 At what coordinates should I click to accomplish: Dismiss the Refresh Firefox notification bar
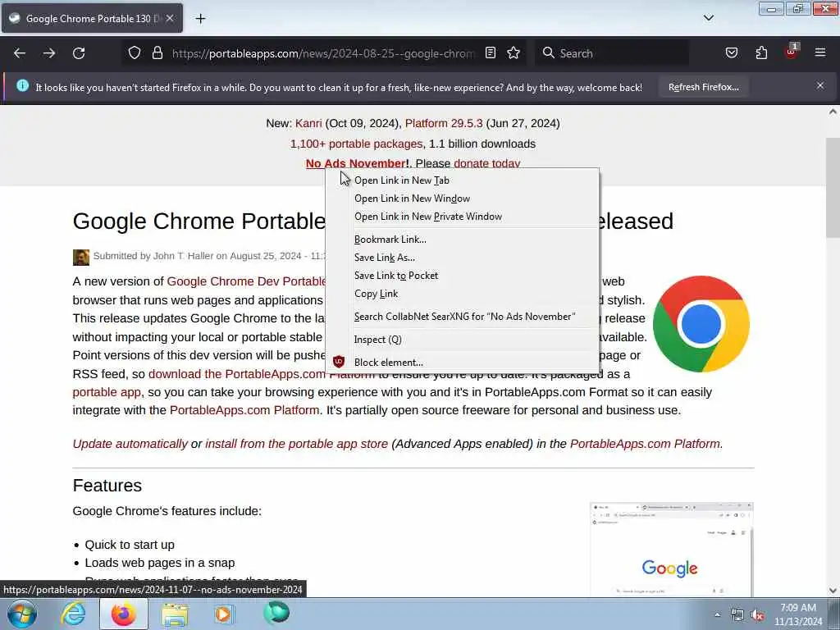[x=820, y=85]
